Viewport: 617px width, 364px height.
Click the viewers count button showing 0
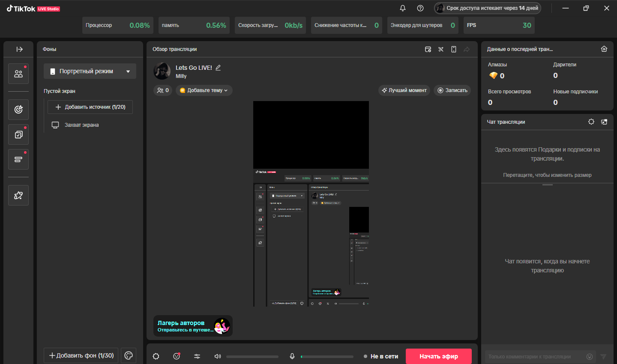coord(163,90)
